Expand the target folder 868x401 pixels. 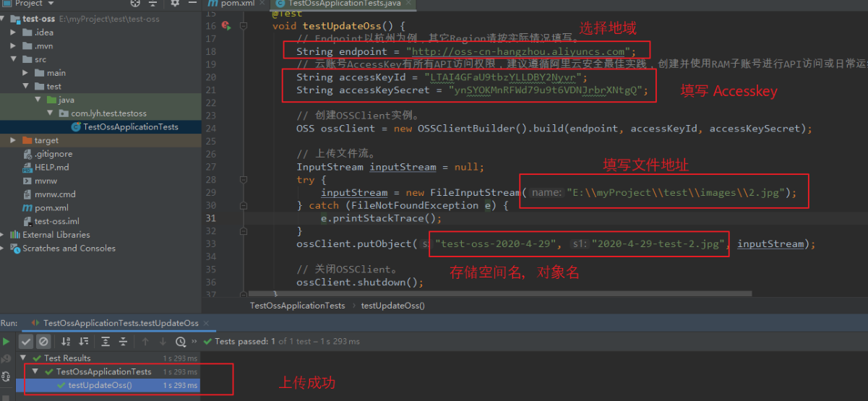pos(14,140)
